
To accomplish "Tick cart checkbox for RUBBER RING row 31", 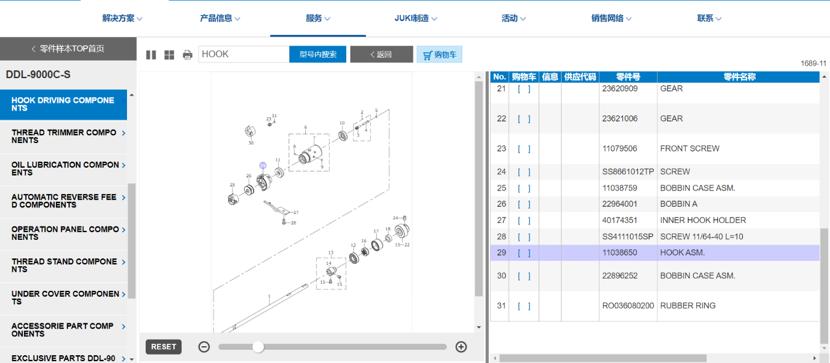I will point(524,306).
